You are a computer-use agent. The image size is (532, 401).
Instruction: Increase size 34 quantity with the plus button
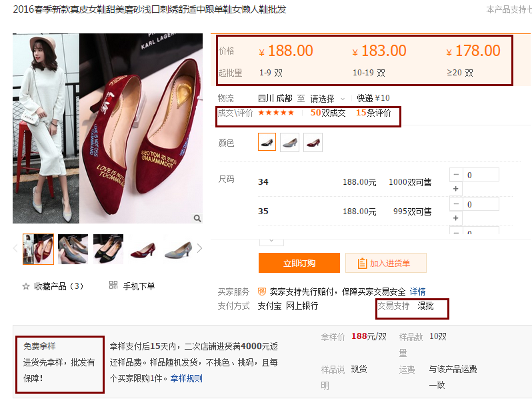tap(456, 189)
